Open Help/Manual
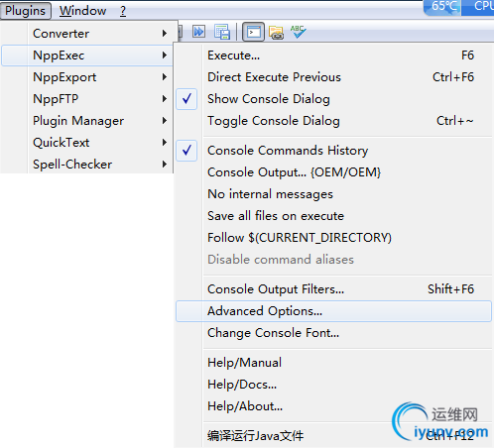The width and height of the screenshot is (494, 448). click(x=333, y=363)
